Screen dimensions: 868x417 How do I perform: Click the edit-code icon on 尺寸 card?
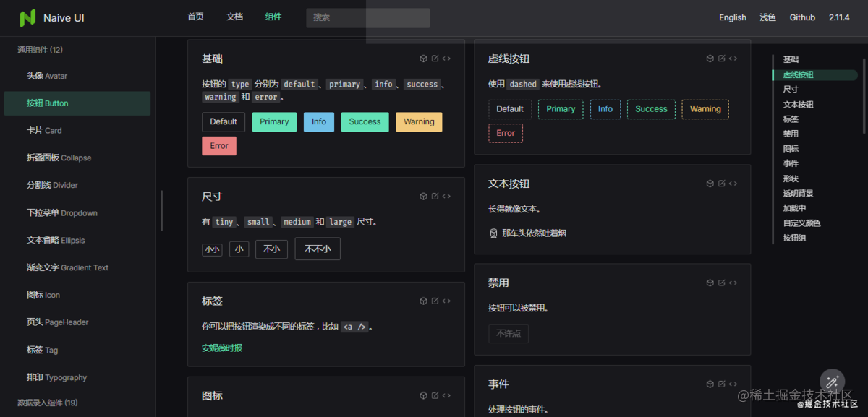435,196
